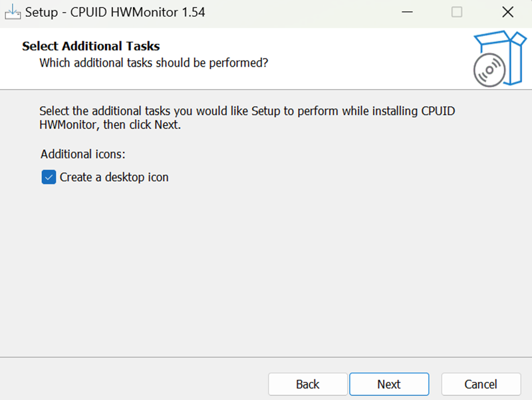
Task: Uncheck the Create a desktop icon checkbox
Action: [x=49, y=177]
